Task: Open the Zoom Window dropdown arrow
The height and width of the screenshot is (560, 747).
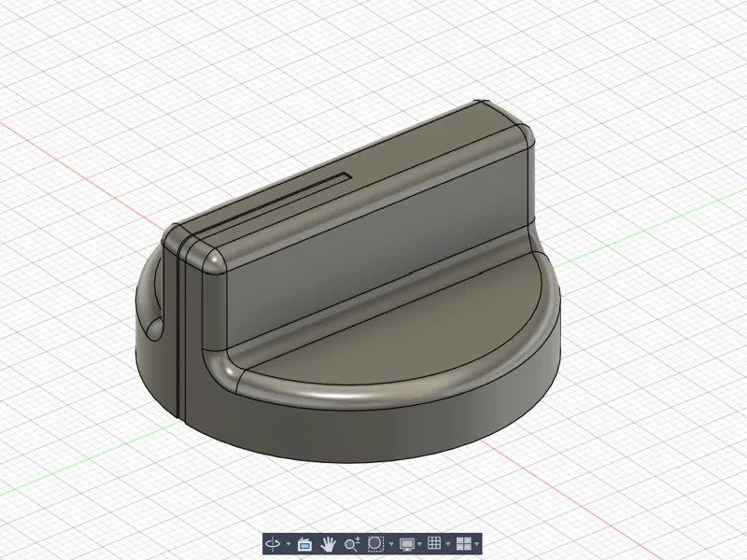Action: 391,544
